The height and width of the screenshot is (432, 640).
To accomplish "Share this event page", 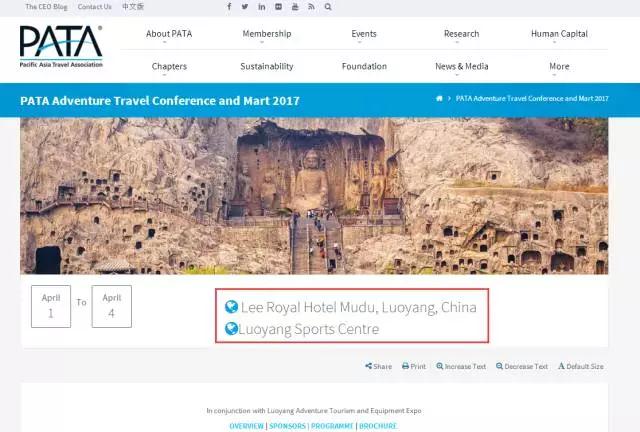I will click(x=379, y=367).
